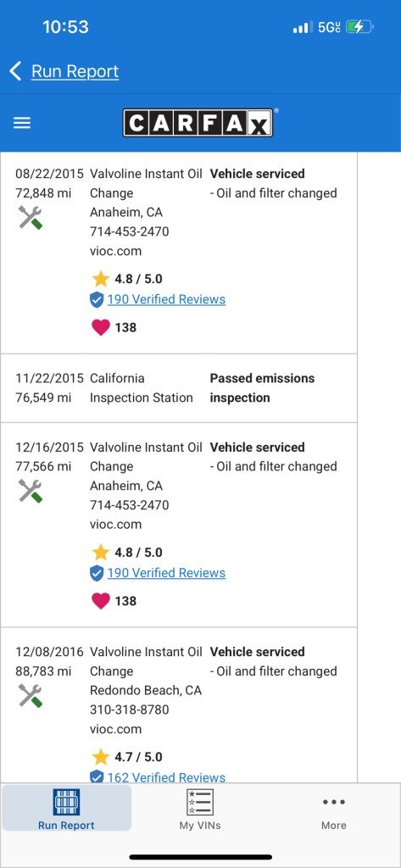This screenshot has height=868, width=401.
Task: Tap the verified shield icon in 12/16/2015 entry
Action: tap(97, 573)
